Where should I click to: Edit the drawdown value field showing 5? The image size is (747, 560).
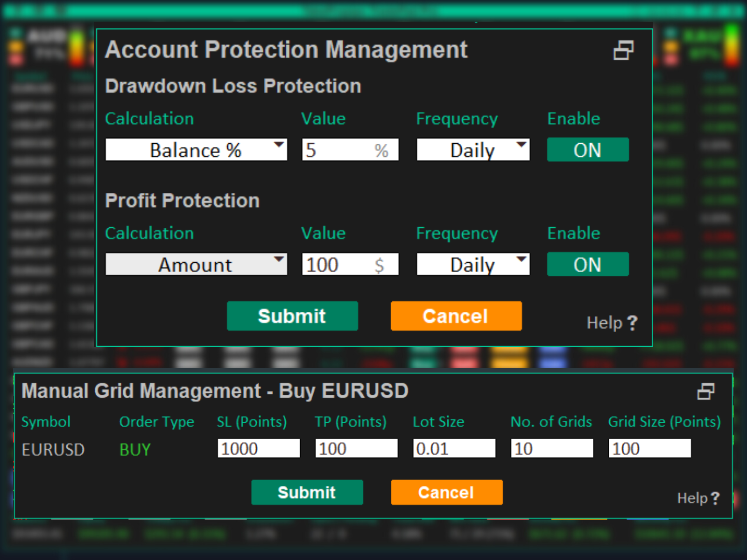tap(350, 150)
